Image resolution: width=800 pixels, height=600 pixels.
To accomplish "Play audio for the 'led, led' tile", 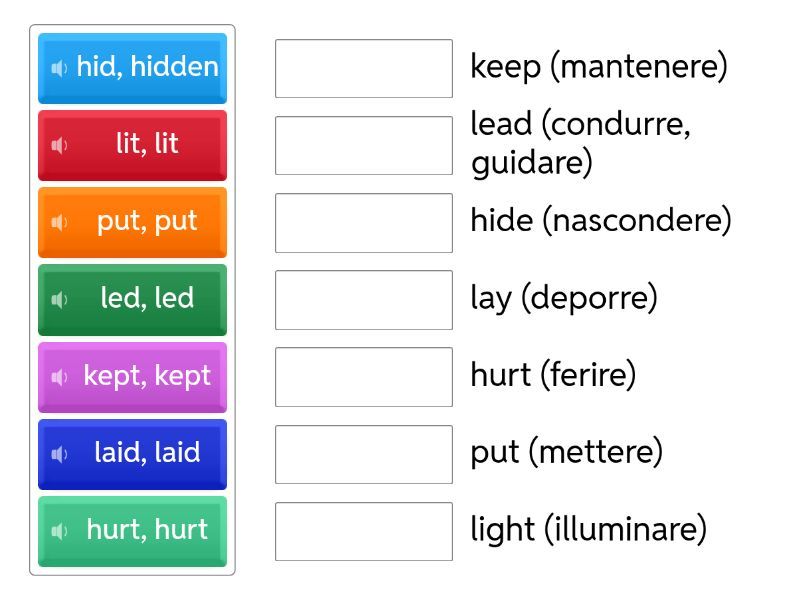I will pyautogui.click(x=60, y=299).
